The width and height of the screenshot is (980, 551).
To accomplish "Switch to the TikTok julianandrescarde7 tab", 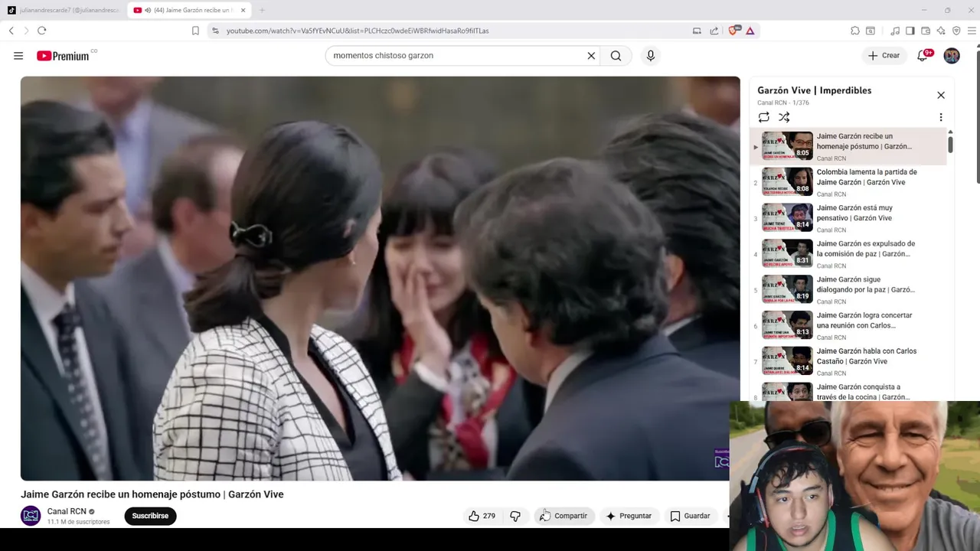I will [64, 10].
